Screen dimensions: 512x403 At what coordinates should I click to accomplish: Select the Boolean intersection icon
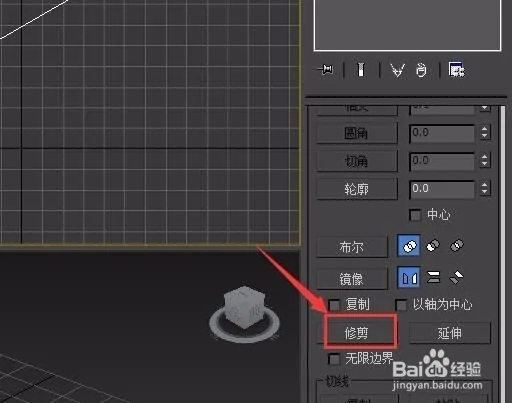[x=457, y=246]
